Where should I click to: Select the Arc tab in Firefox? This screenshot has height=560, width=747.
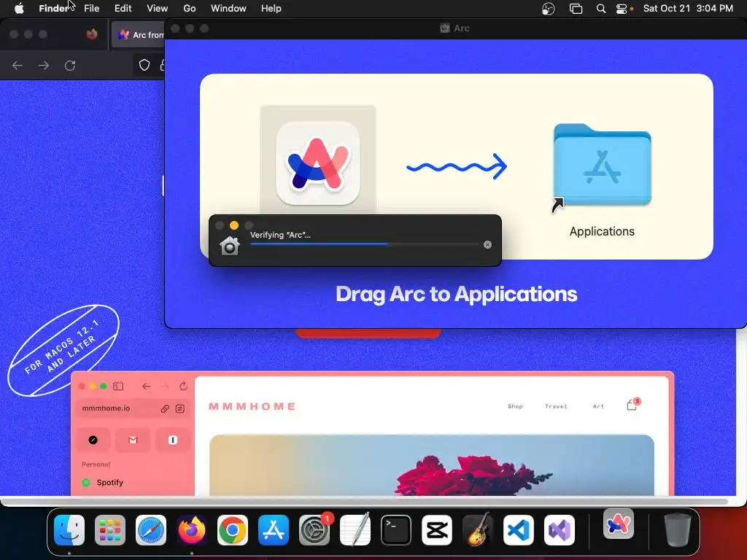tap(138, 35)
